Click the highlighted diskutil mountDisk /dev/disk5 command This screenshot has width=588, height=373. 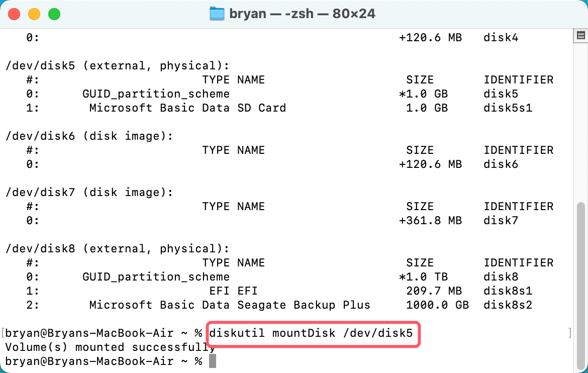coord(312,332)
